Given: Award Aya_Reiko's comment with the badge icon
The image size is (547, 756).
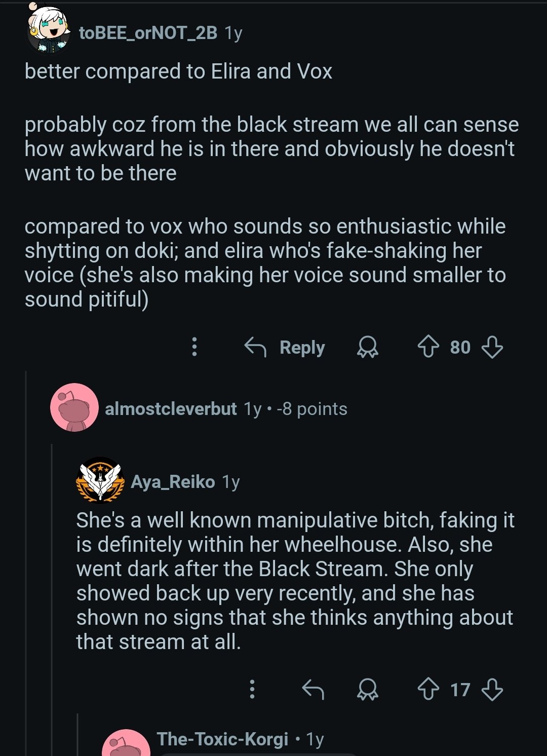Looking at the screenshot, I should coord(368,689).
